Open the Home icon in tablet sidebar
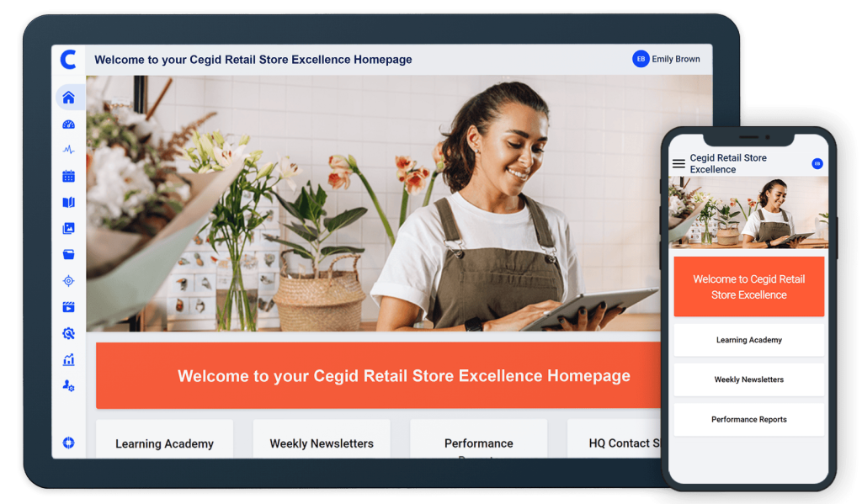This screenshot has height=504, width=862. pos(69,98)
